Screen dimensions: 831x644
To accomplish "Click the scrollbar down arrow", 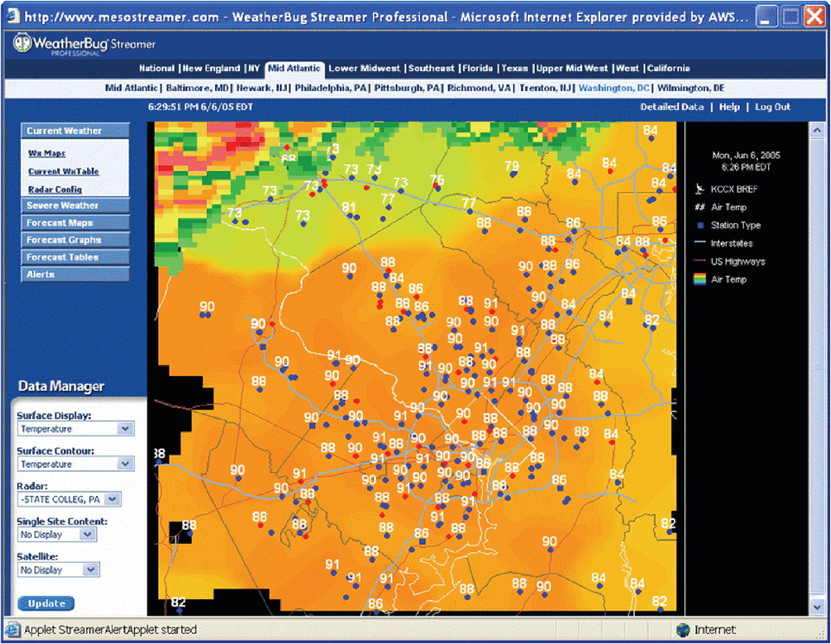I will tap(817, 607).
